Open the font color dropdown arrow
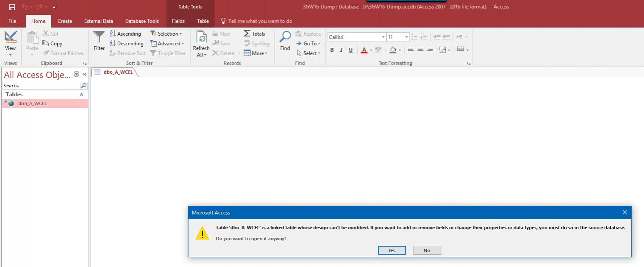Image resolution: width=644 pixels, height=267 pixels. pyautogui.click(x=371, y=50)
